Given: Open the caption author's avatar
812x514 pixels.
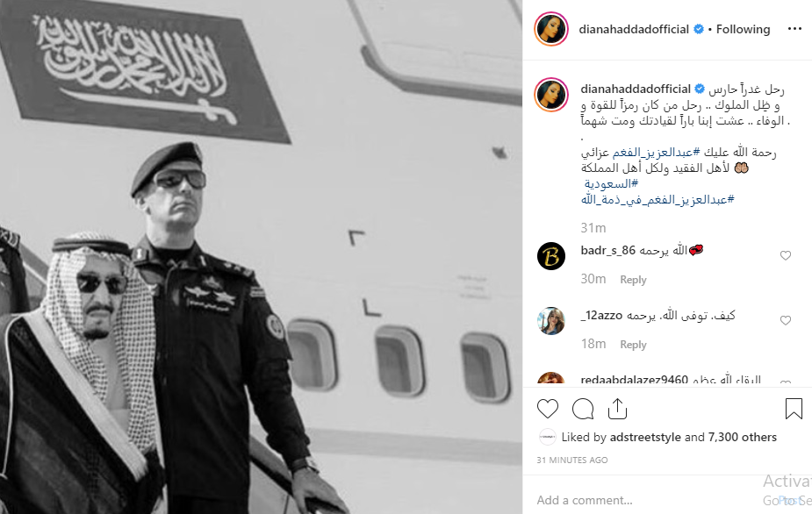Looking at the screenshot, I should [551, 96].
